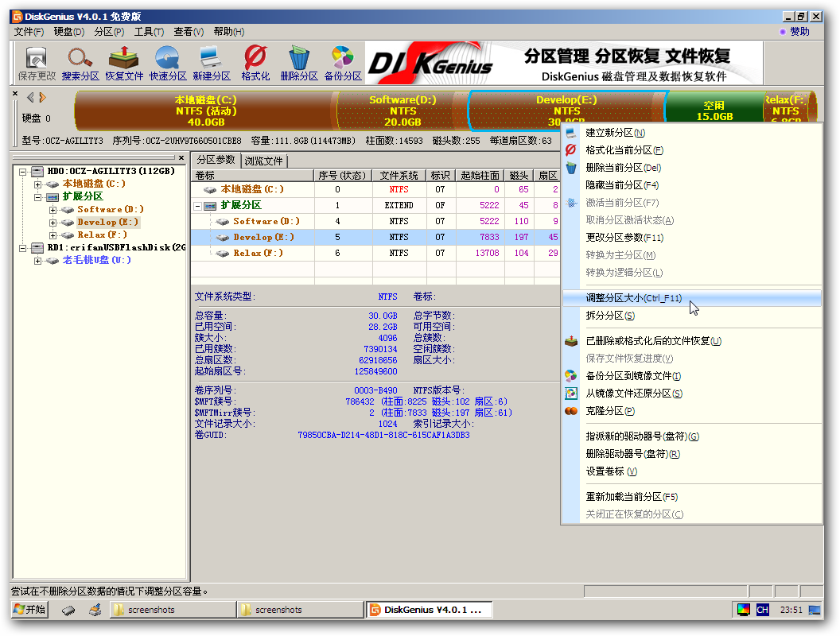Close the disk map bar with its X
This screenshot has height=636, width=840.
coord(15,94)
